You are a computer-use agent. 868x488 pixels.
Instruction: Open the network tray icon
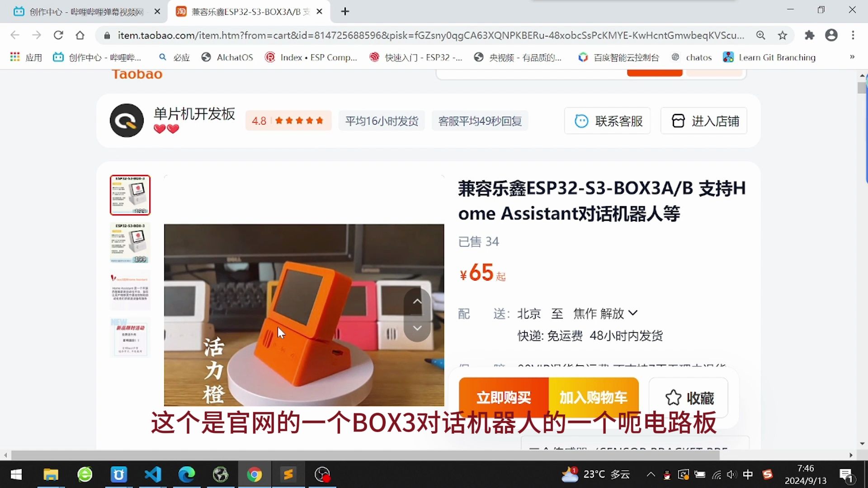click(717, 474)
